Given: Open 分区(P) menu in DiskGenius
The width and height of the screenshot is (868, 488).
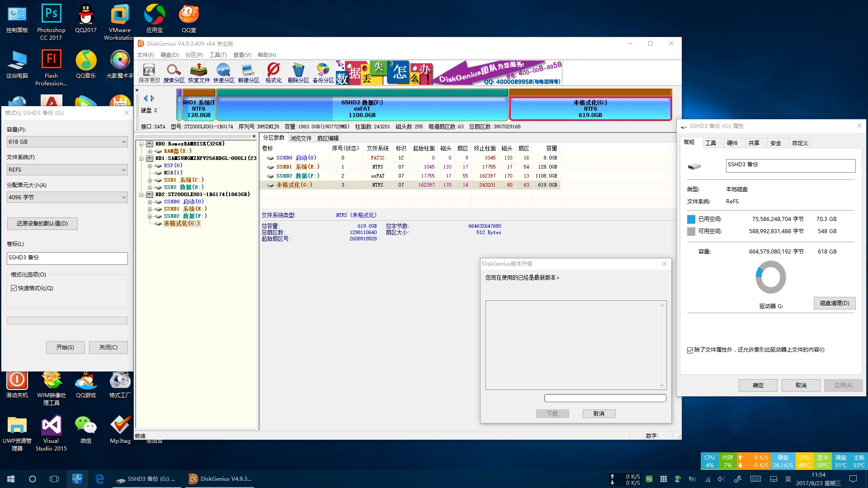Looking at the screenshot, I should (194, 55).
